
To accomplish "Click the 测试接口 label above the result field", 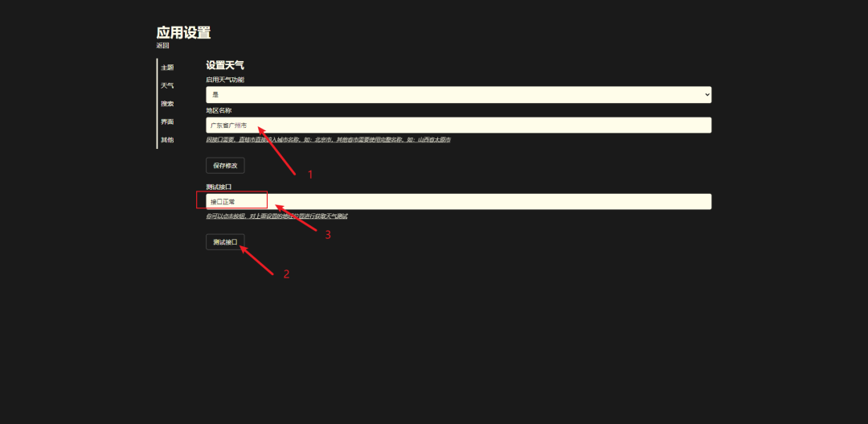I will tap(219, 187).
